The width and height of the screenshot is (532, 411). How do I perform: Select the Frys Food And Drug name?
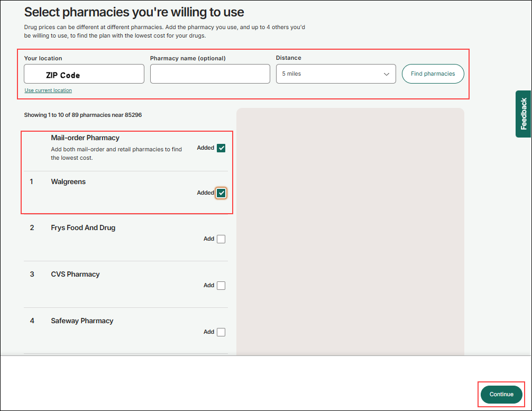point(83,228)
